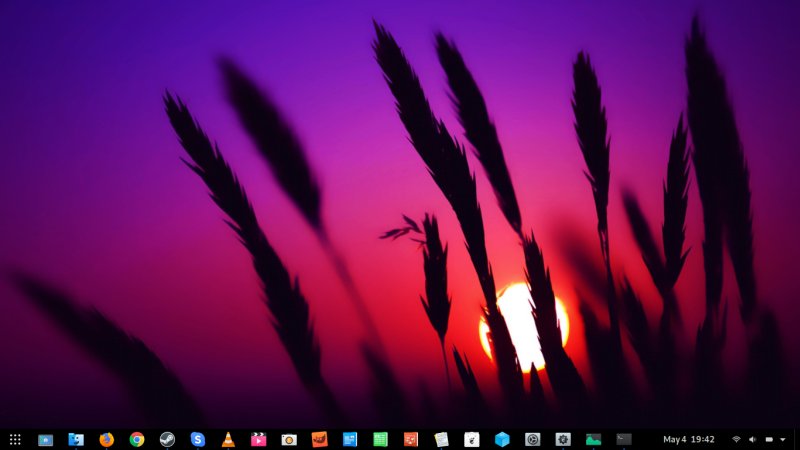This screenshot has height=450, width=800.
Task: Open the grey circular toggle settings app
Action: (x=533, y=439)
